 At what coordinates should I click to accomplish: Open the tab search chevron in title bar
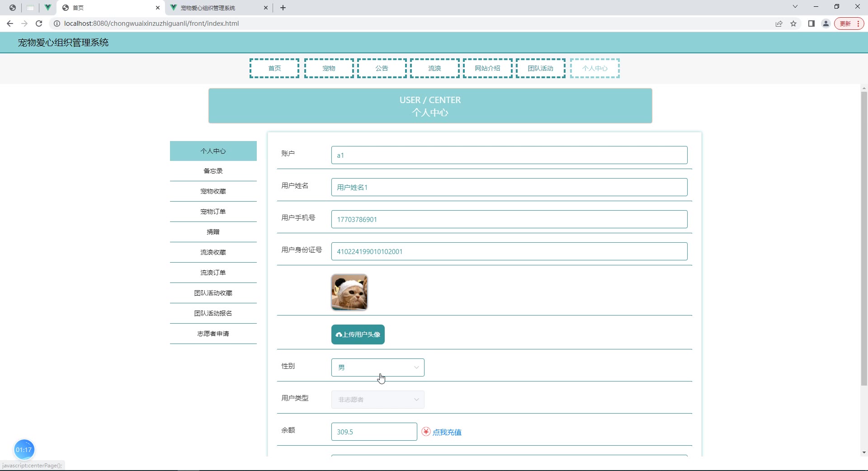795,7
